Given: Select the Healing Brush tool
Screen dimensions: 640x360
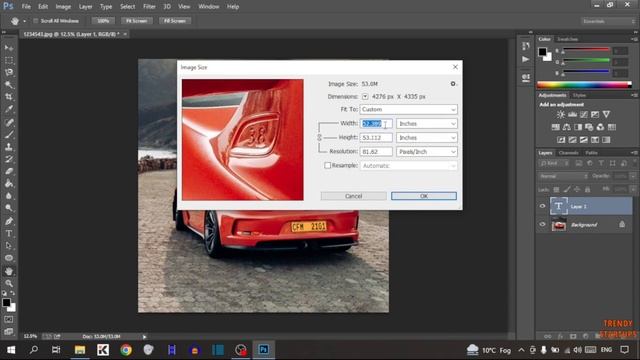Looking at the screenshot, I should point(9,122).
